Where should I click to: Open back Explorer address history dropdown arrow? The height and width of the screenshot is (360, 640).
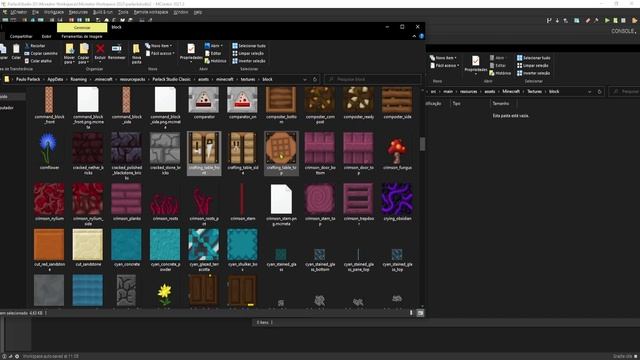590,91
